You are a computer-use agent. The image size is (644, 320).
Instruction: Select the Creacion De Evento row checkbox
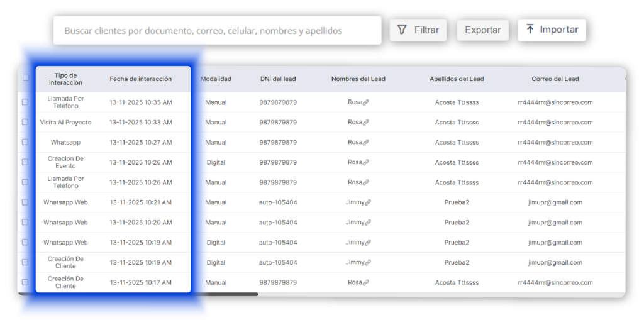tap(25, 162)
